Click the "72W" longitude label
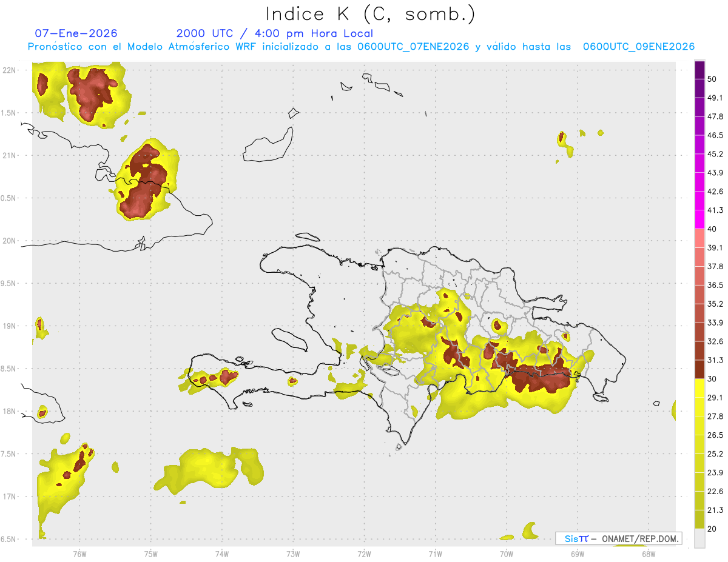728x562 pixels. [x=364, y=554]
